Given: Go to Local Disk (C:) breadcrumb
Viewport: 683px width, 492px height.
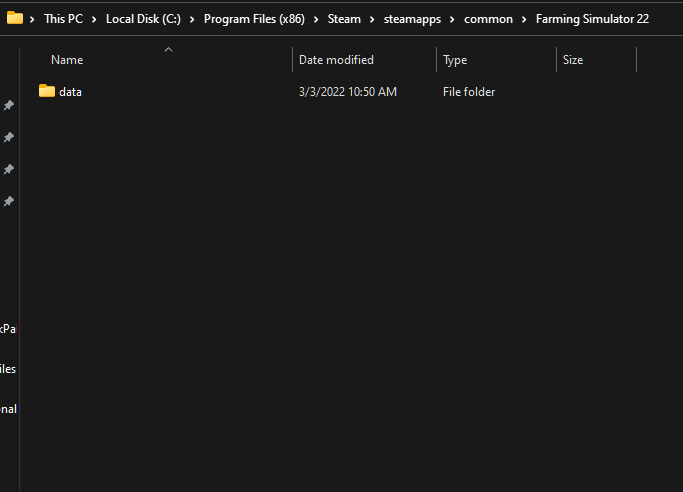Looking at the screenshot, I should pyautogui.click(x=143, y=19).
